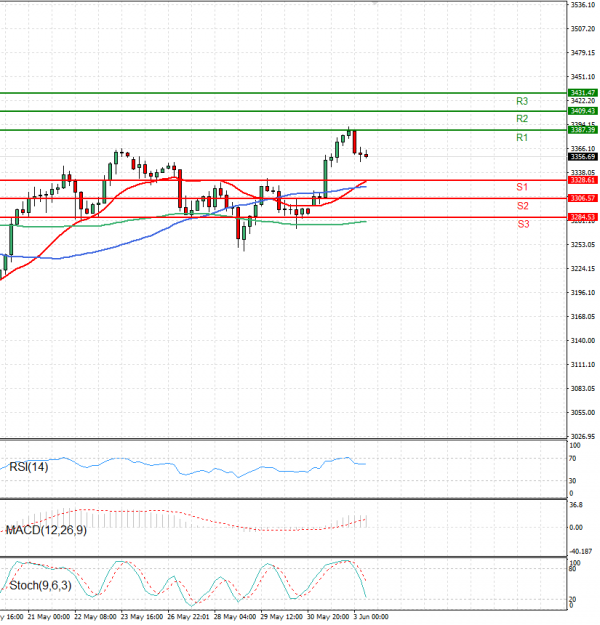Select the green 3387.39 price tag
600x625 pixels.
coord(582,130)
